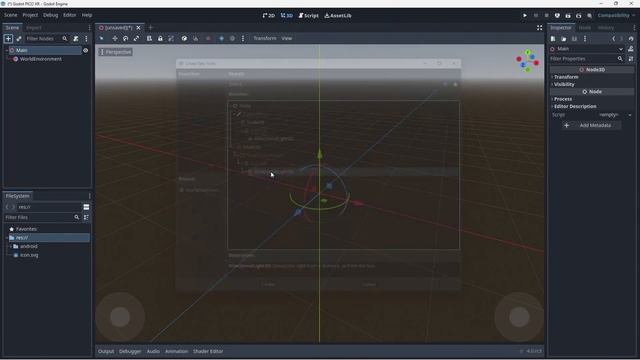Load an existing resource in the Inspector

(563, 39)
